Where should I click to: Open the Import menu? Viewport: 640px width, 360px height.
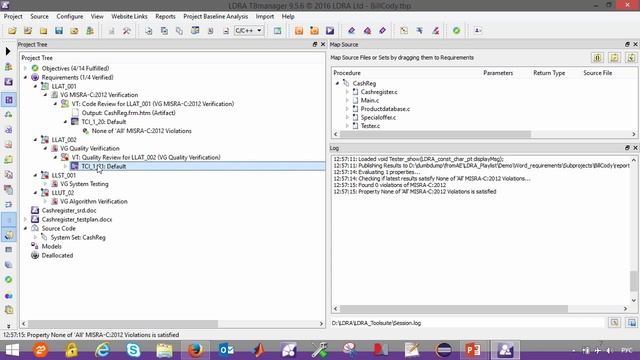coord(265,16)
